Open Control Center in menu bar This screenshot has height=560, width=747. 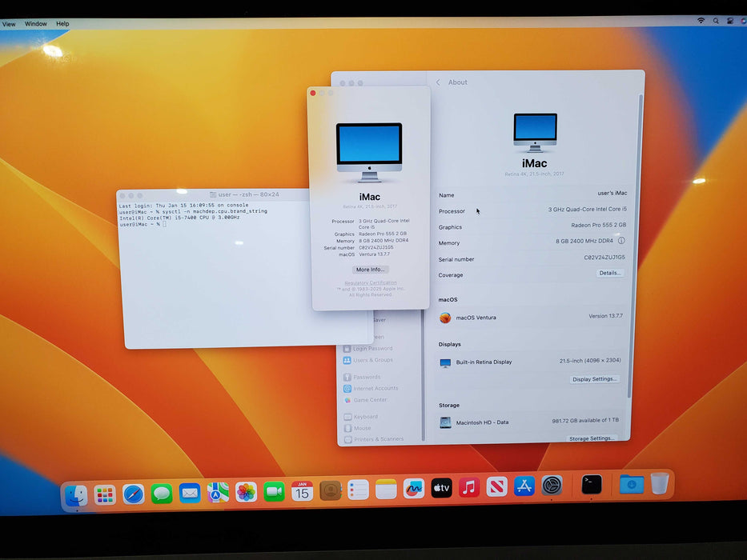tap(730, 21)
